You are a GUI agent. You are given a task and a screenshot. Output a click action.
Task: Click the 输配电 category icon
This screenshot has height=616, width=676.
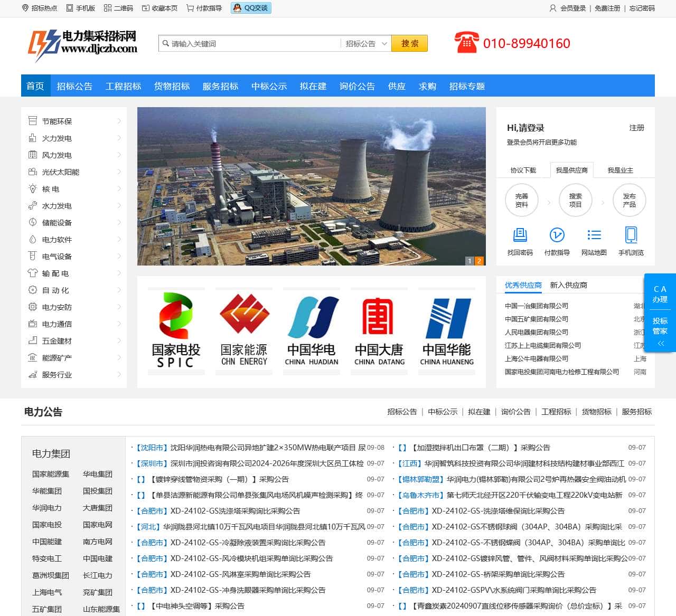[32, 273]
